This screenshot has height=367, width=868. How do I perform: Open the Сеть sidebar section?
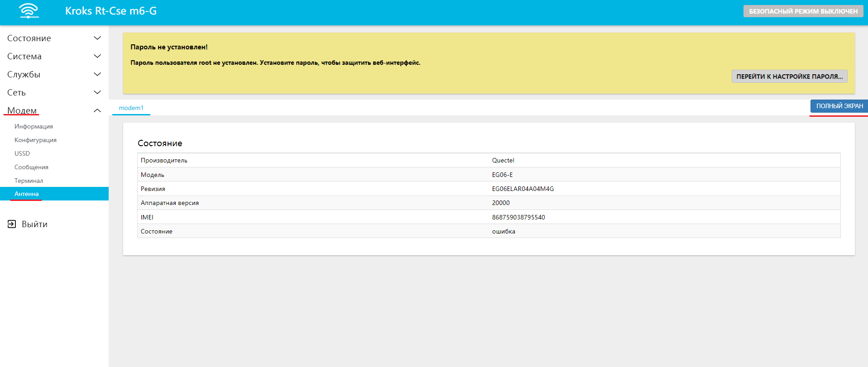click(x=16, y=92)
